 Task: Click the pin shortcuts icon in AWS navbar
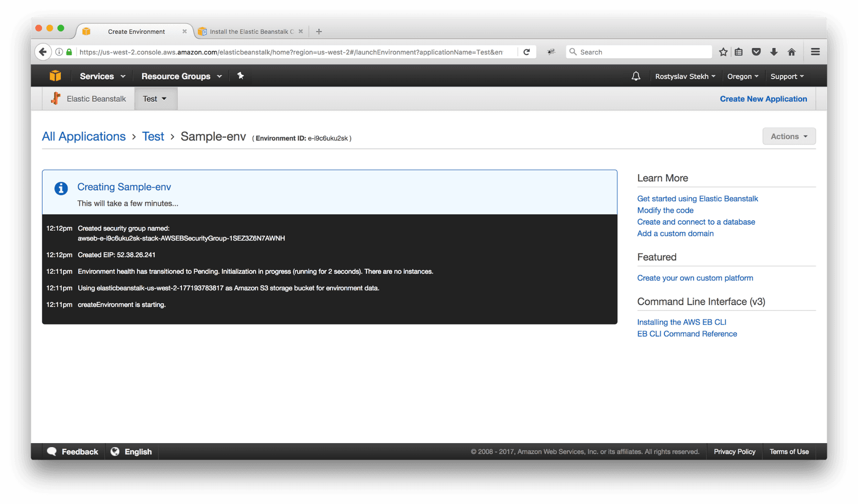point(241,76)
